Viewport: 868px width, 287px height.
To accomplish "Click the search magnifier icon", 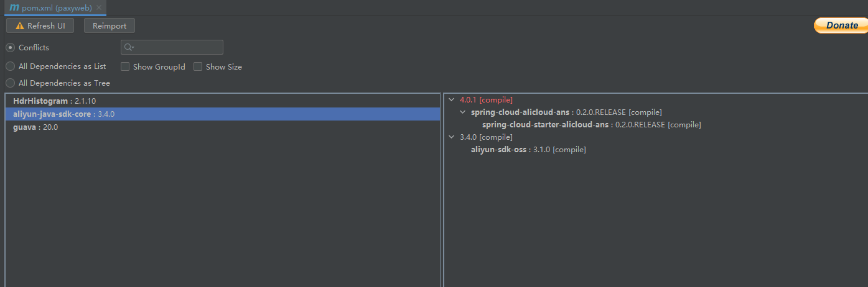I will point(128,47).
